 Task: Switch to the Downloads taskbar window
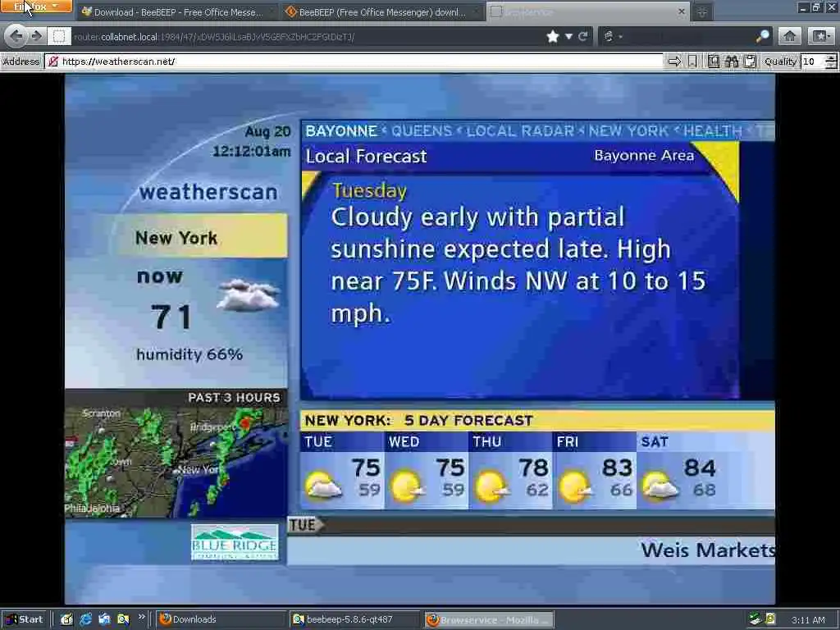click(x=220, y=620)
